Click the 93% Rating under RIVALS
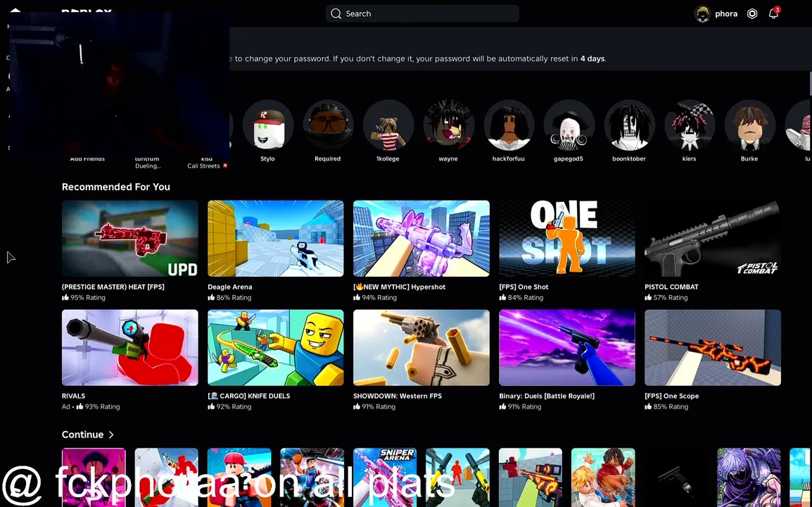The width and height of the screenshot is (812, 507). 98,407
